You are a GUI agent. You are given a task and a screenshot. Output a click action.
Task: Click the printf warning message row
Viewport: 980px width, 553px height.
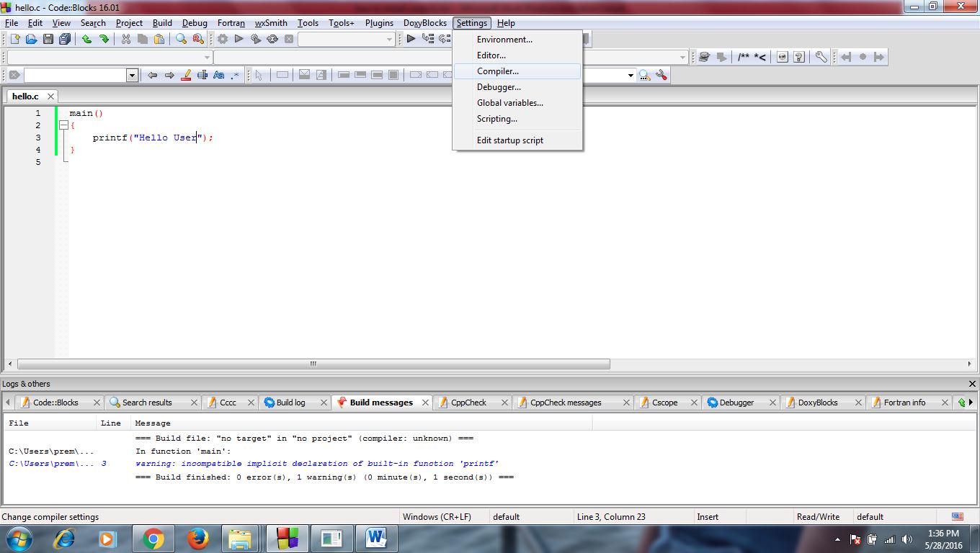pos(317,464)
